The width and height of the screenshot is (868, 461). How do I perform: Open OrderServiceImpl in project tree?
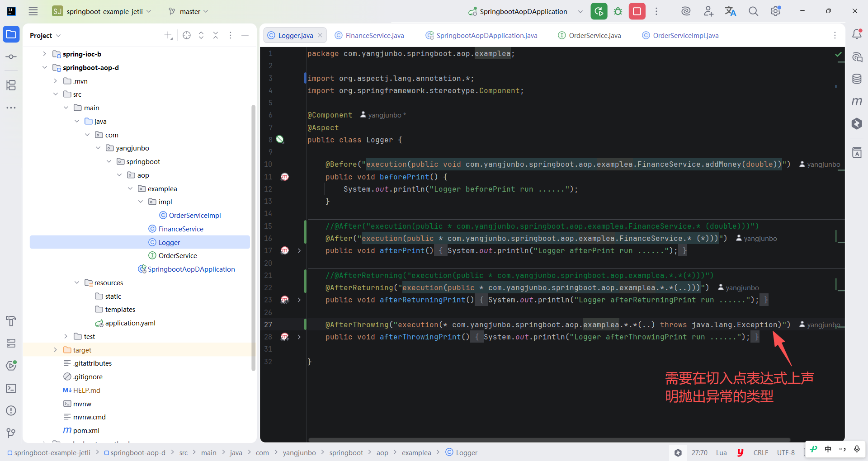click(x=195, y=215)
